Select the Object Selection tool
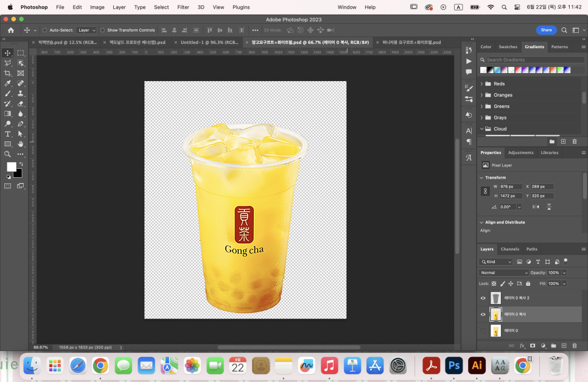Screen dimensions: 588x382 click(x=21, y=63)
